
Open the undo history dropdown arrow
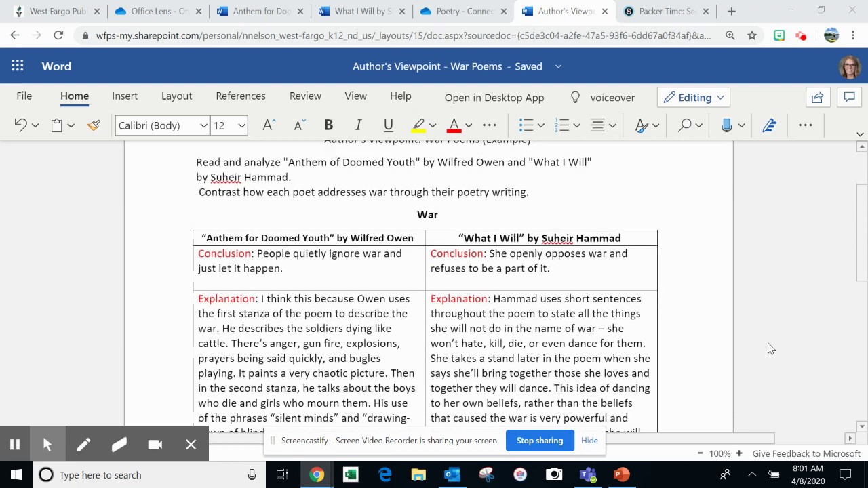(x=35, y=125)
